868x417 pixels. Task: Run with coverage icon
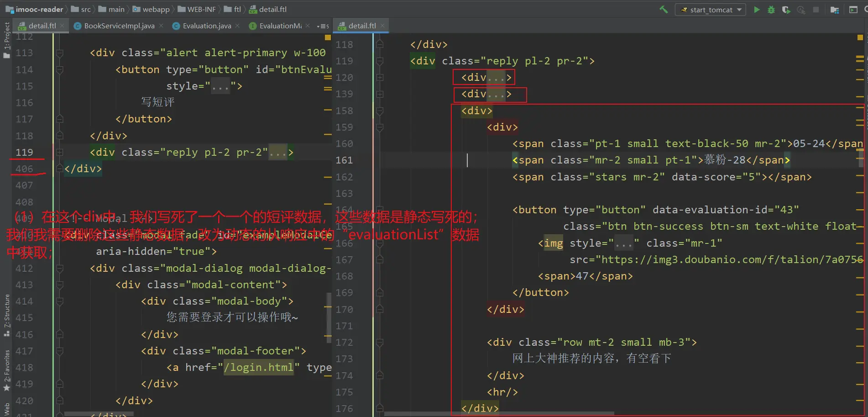click(x=786, y=10)
